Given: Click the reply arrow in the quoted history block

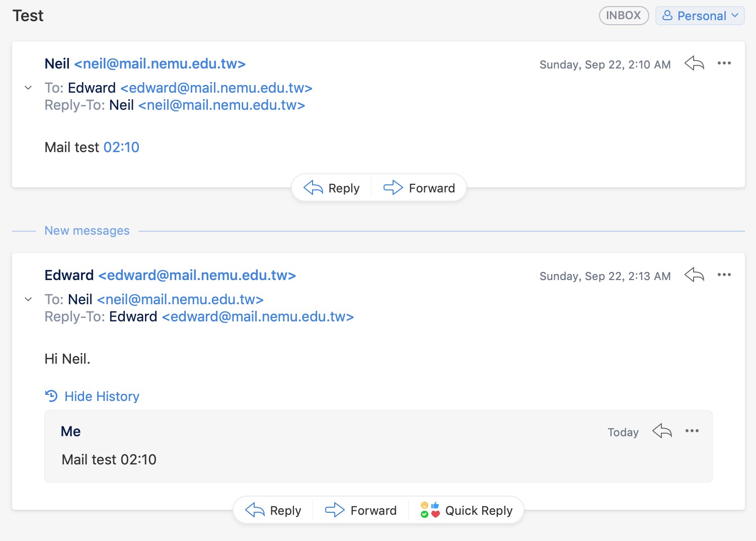Looking at the screenshot, I should (662, 431).
